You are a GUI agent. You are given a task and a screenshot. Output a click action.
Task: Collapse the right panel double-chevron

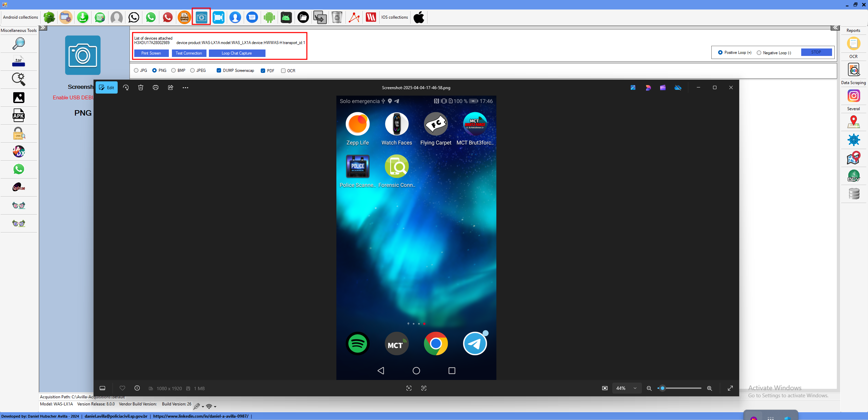click(x=835, y=27)
